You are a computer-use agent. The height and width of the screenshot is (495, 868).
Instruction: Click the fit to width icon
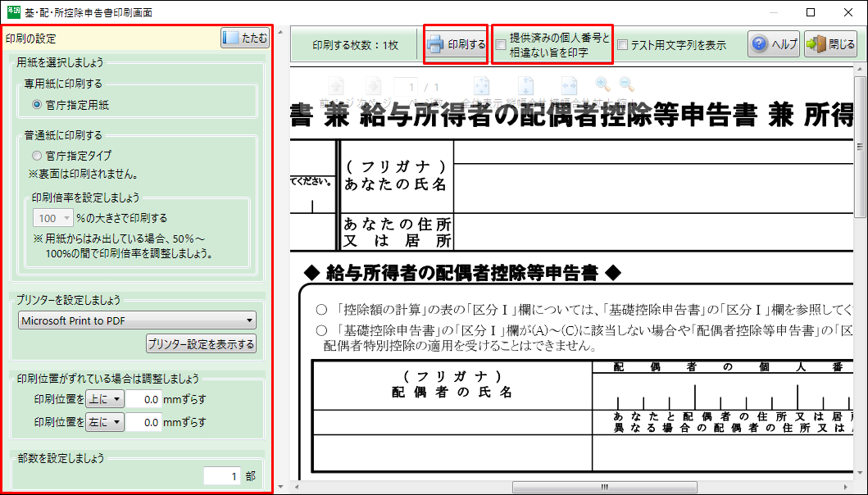569,87
